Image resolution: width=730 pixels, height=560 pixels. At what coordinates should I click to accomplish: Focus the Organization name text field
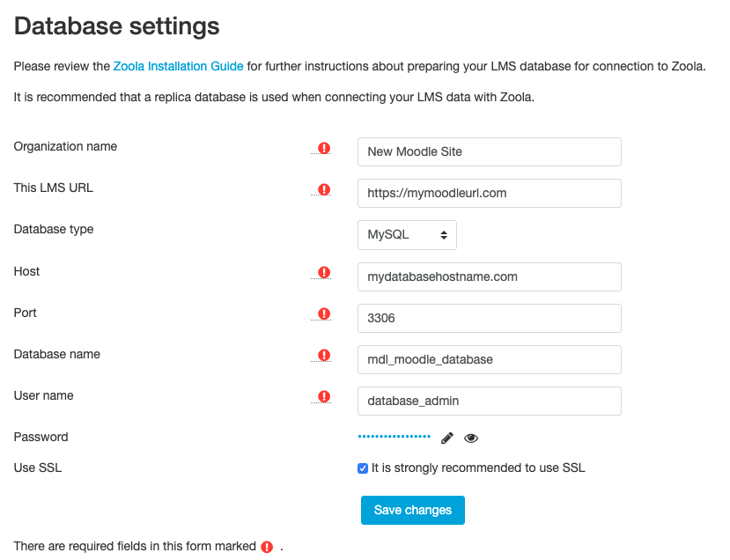tap(490, 151)
